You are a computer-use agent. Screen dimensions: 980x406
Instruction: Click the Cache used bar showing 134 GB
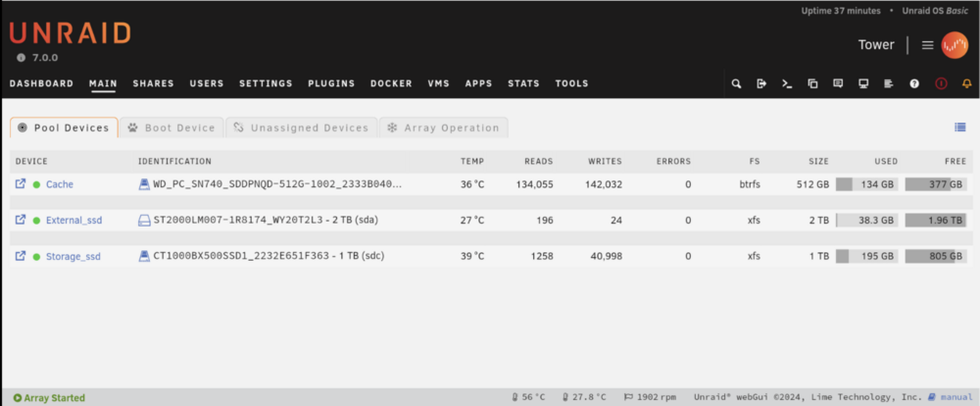pos(867,184)
